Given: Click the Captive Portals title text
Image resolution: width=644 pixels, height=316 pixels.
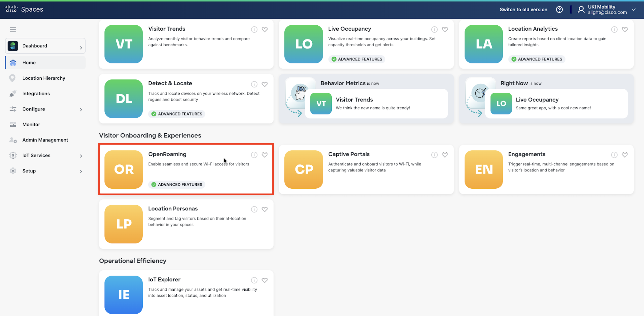Looking at the screenshot, I should pos(349,154).
